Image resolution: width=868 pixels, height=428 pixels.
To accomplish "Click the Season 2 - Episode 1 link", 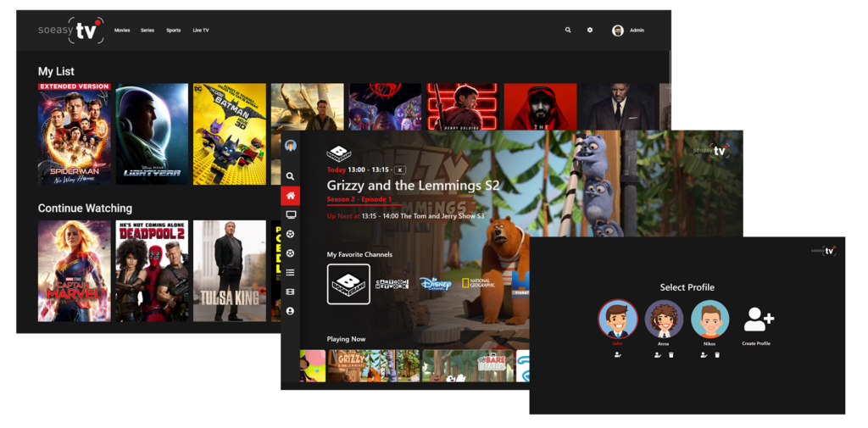I will tap(359, 199).
